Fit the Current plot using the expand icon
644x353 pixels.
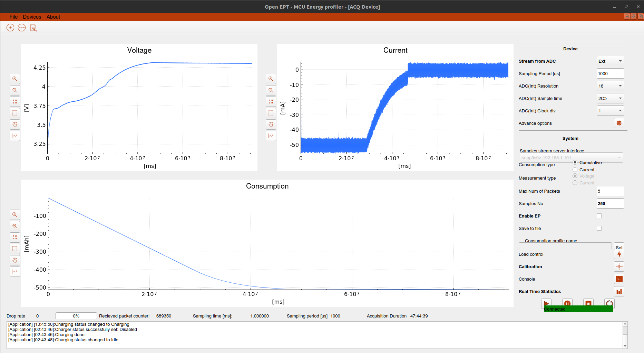(x=271, y=101)
